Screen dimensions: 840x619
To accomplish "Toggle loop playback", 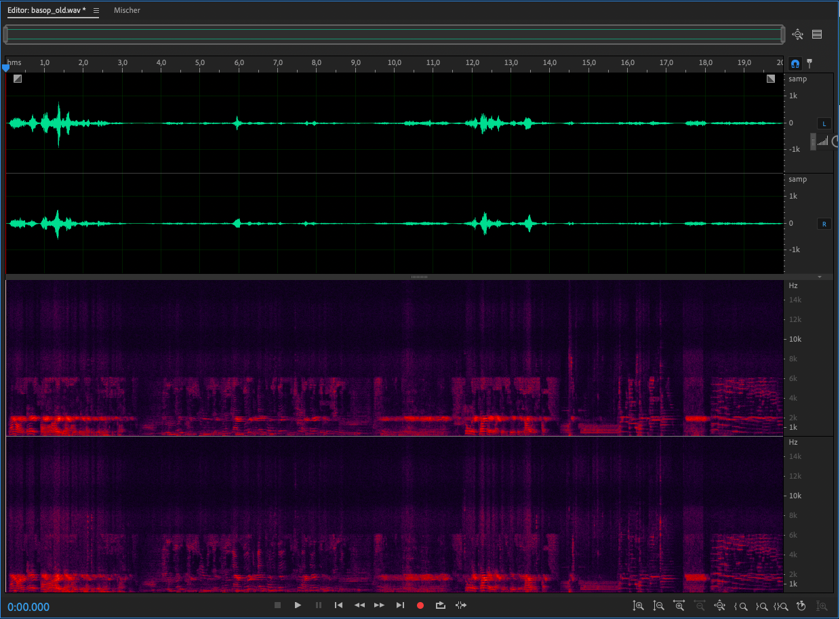I will click(441, 605).
